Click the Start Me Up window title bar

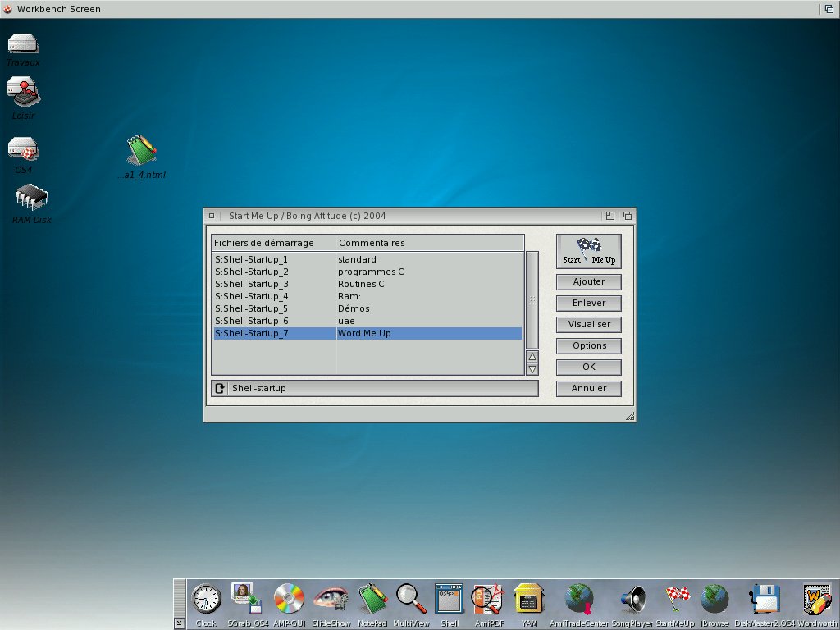(410, 216)
